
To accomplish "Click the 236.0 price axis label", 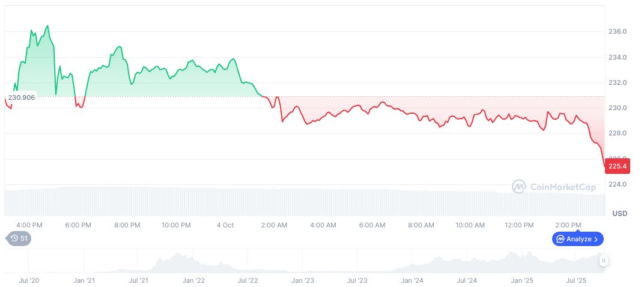I will click(x=618, y=31).
